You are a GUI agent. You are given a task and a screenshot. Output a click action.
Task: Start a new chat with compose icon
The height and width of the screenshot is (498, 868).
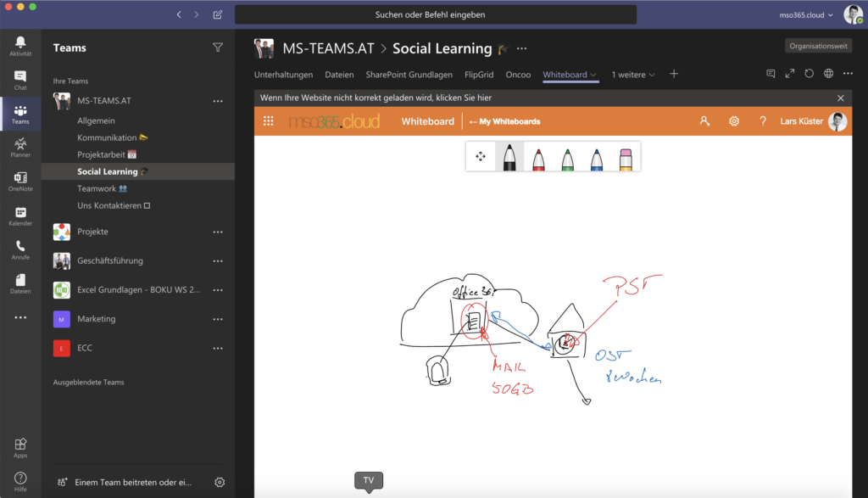(x=218, y=14)
